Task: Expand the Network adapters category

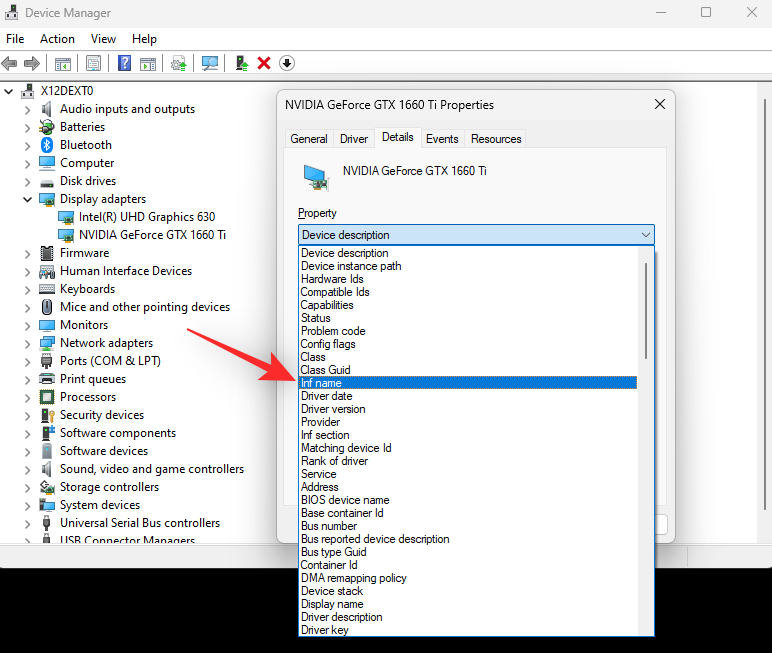Action: (x=28, y=343)
